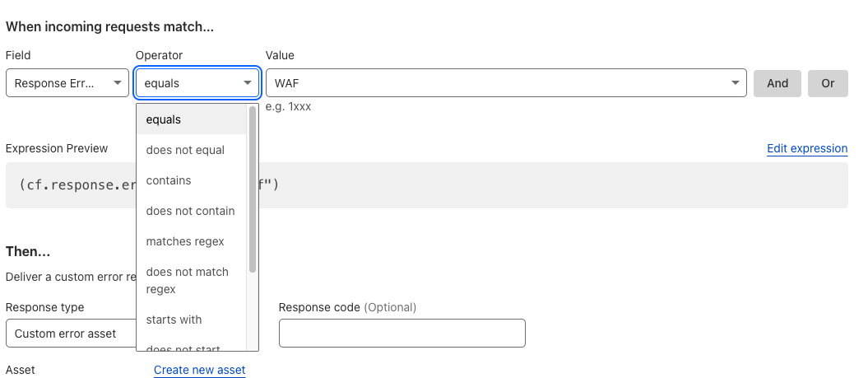868x378 pixels.
Task: Choose 'does not equal' from operator list
Action: tap(185, 150)
